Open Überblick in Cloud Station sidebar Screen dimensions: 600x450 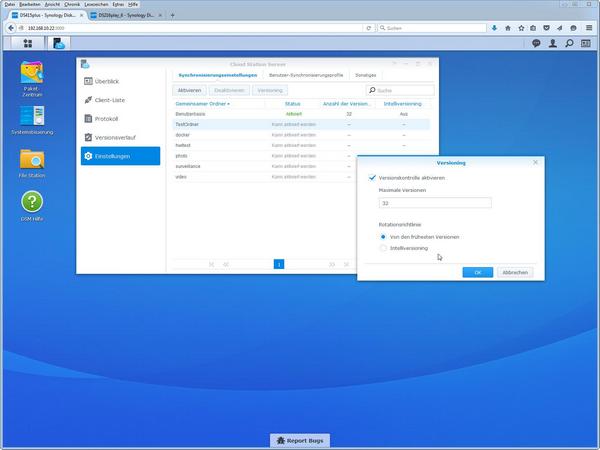coord(121,81)
